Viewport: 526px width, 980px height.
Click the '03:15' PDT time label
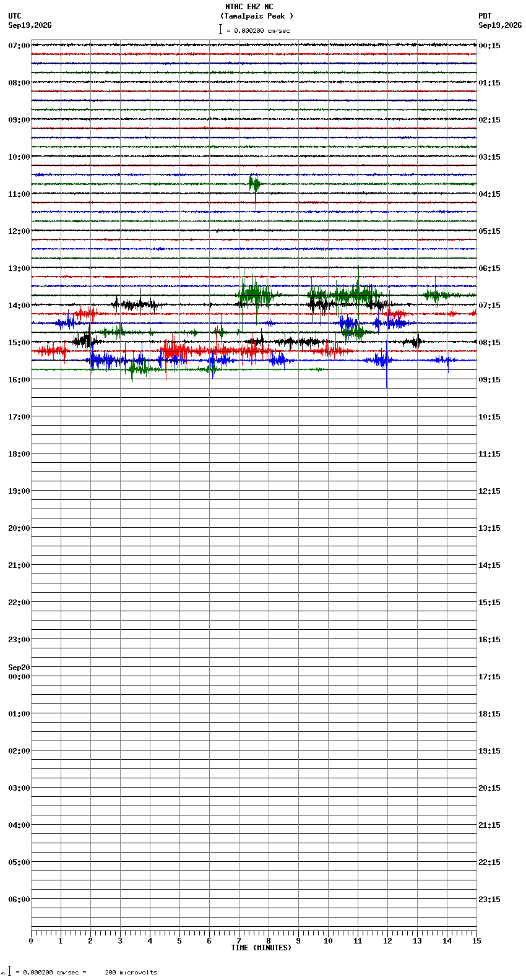click(489, 157)
